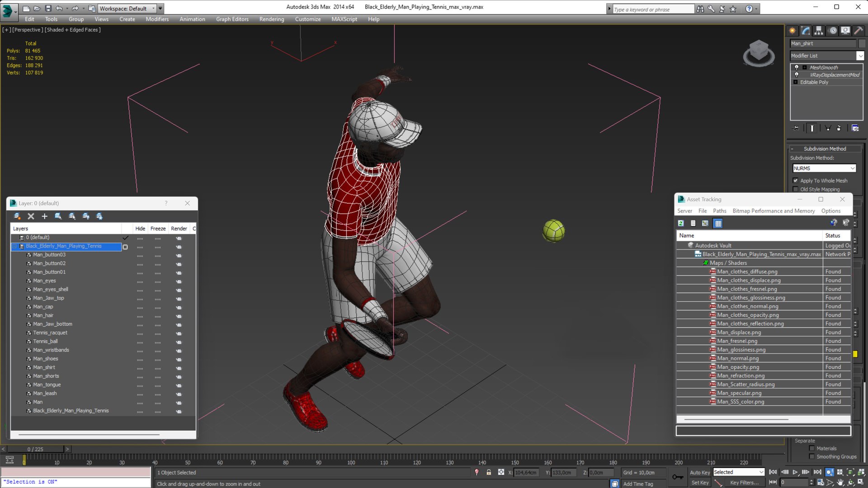This screenshot has height=488, width=868.
Task: Open the Modifiers menu
Action: pyautogui.click(x=157, y=19)
